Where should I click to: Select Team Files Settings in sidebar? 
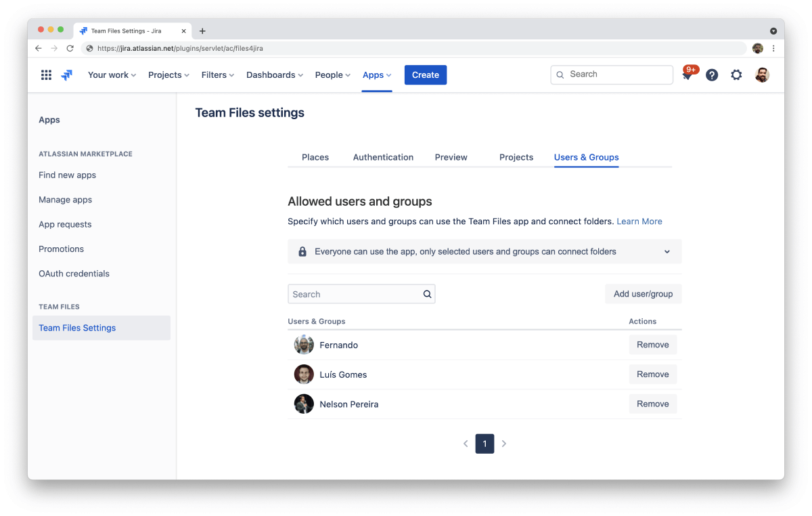point(101,328)
